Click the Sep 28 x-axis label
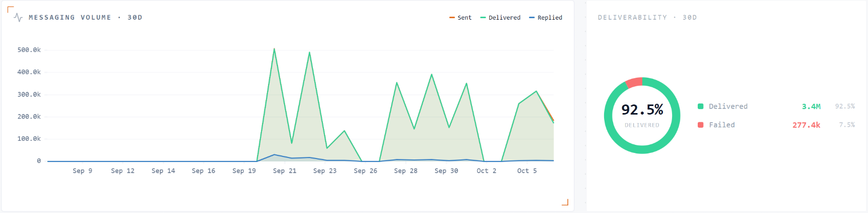 click(x=406, y=171)
